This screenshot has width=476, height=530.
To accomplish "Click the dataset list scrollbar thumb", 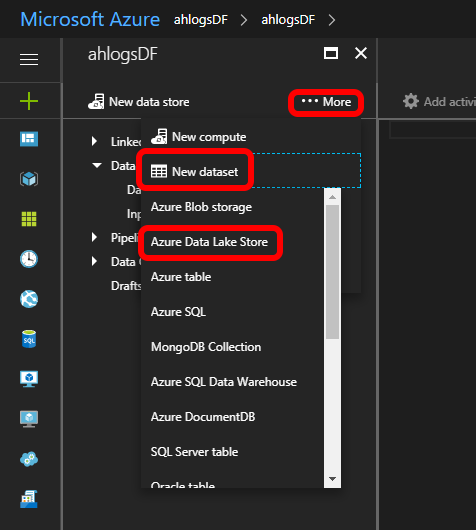I will (332, 272).
